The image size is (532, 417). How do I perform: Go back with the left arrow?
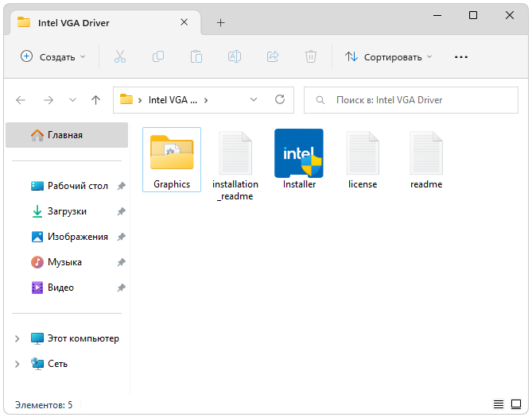point(21,100)
